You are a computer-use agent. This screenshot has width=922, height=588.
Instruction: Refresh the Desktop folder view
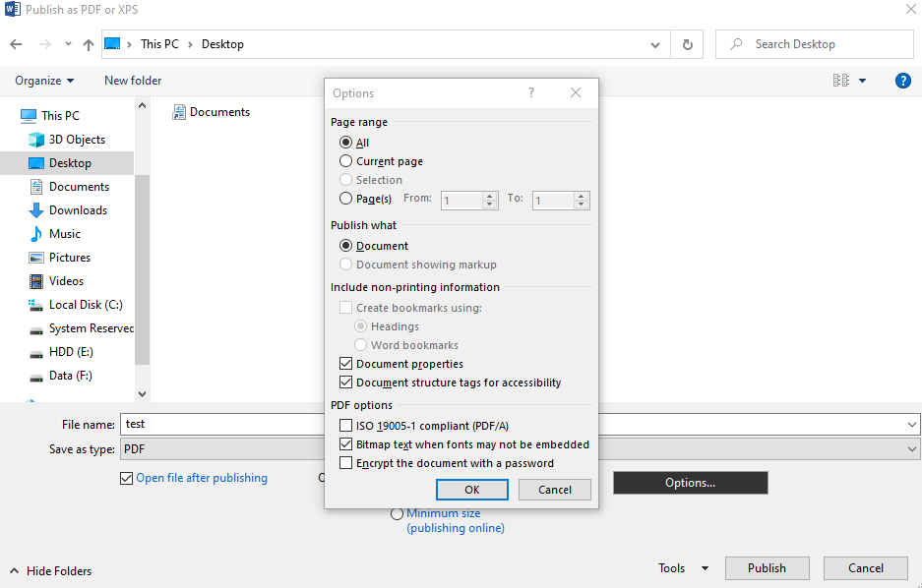pyautogui.click(x=687, y=43)
